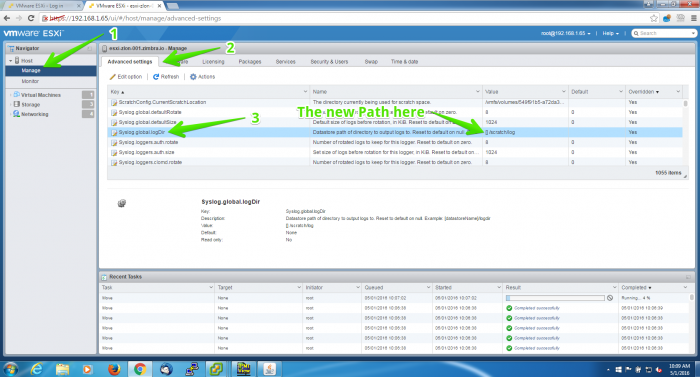Open the root@192.168.1.65 user menu
700x377 pixels.
tap(566, 34)
